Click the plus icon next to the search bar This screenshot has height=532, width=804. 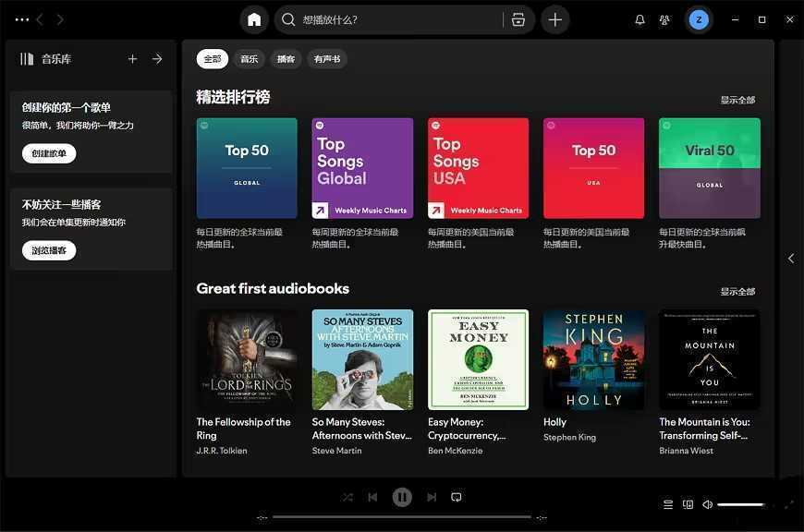click(554, 18)
